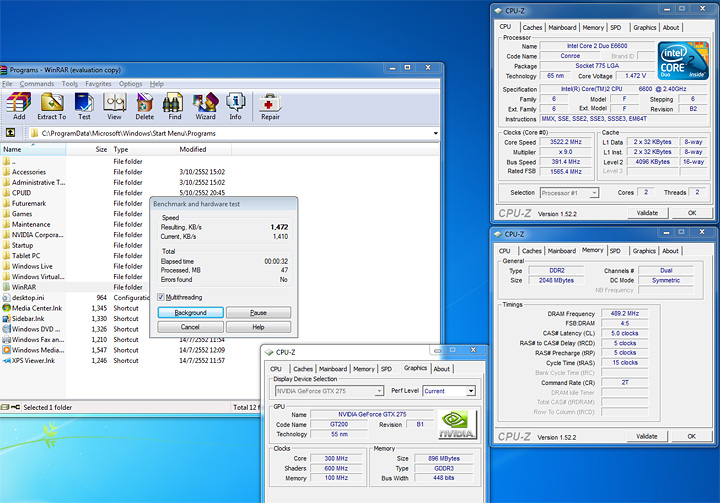This screenshot has width=720, height=503.
Task: Click the Info toolbar icon
Action: click(236, 106)
